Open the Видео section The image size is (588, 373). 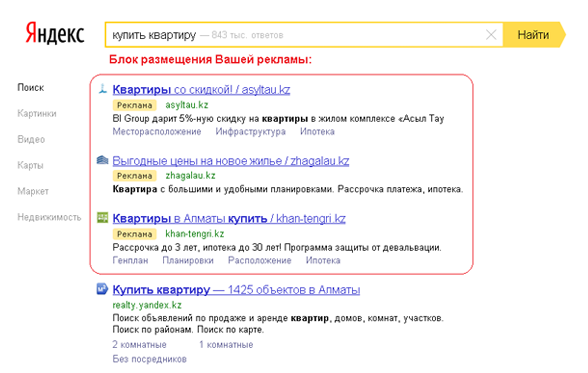coord(31,139)
